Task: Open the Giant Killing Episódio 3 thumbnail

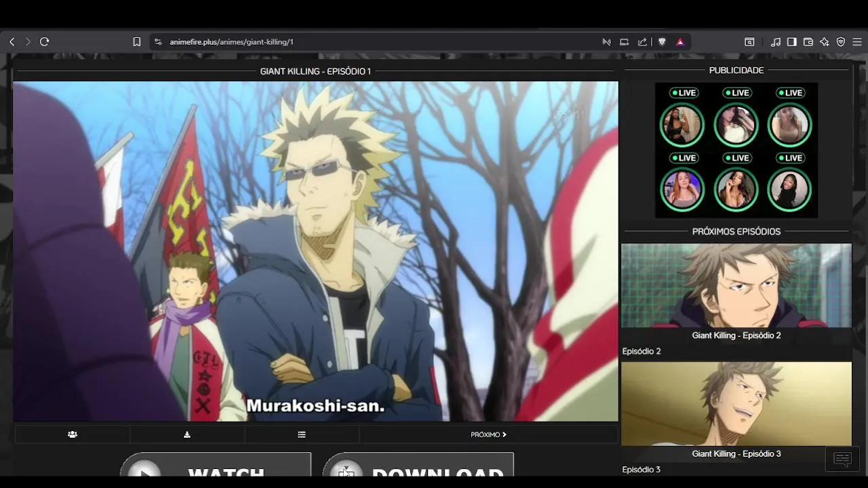Action: [x=736, y=404]
